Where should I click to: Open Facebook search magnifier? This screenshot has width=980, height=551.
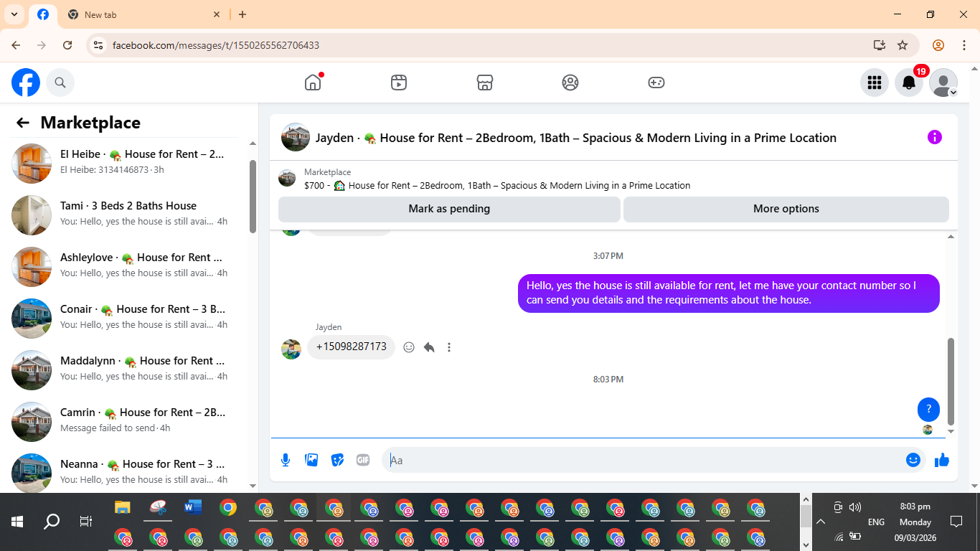point(60,83)
